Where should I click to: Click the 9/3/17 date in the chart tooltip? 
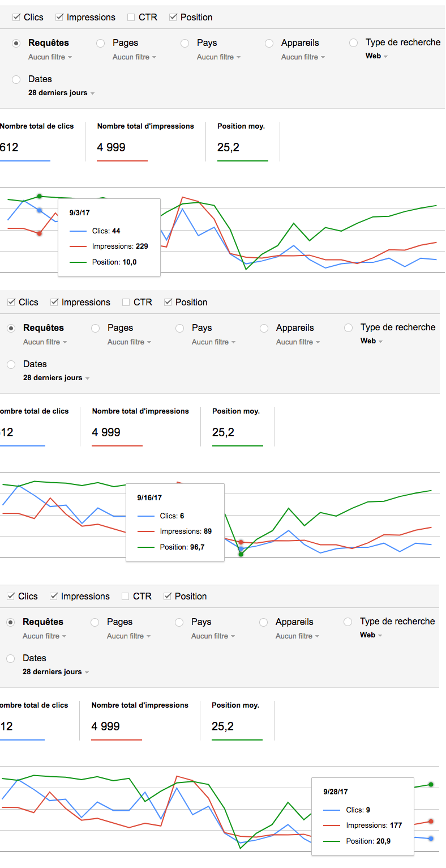click(80, 213)
